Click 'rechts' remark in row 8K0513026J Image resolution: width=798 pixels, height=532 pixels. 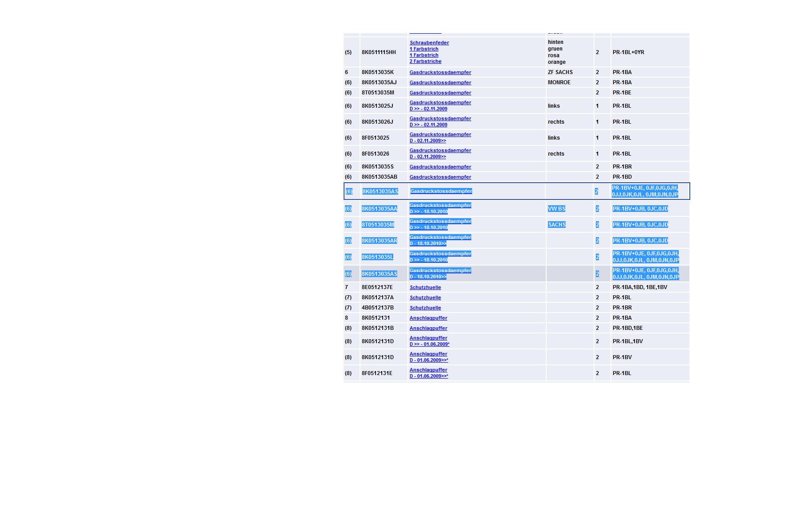pyautogui.click(x=556, y=122)
